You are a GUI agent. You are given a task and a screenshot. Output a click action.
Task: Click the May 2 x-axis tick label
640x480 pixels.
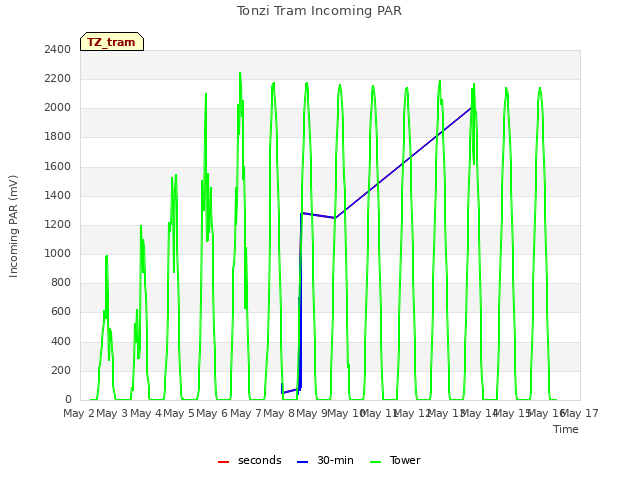79,413
